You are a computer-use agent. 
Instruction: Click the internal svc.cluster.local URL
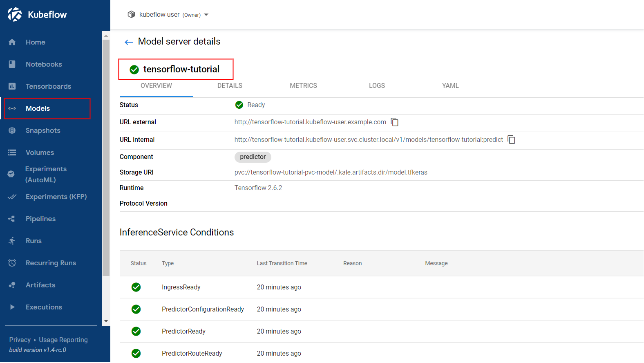369,140
